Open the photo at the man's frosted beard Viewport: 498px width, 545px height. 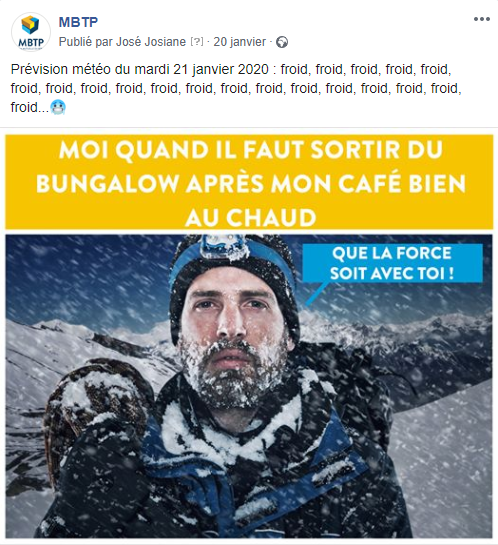coord(233,372)
